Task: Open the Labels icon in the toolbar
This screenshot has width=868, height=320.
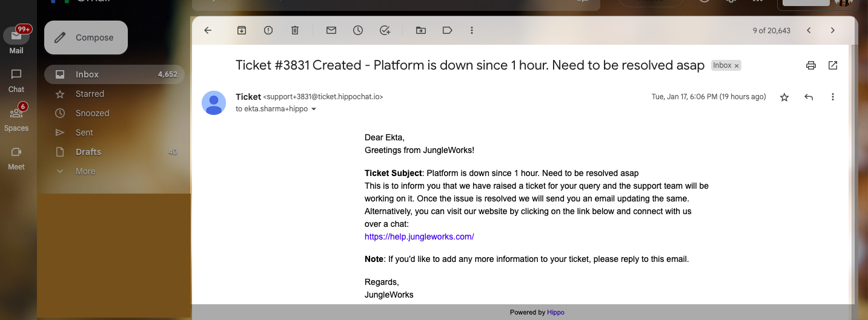Action: point(448,30)
